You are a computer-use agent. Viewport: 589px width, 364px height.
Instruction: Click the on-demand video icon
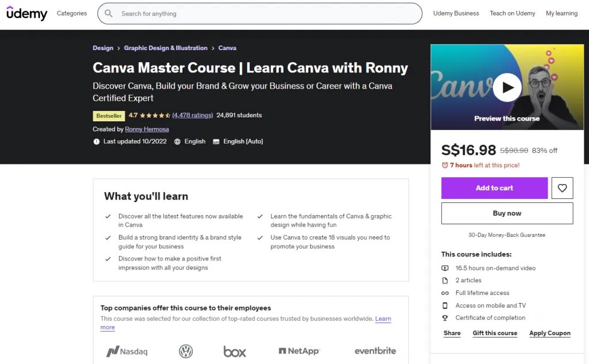coord(445,268)
